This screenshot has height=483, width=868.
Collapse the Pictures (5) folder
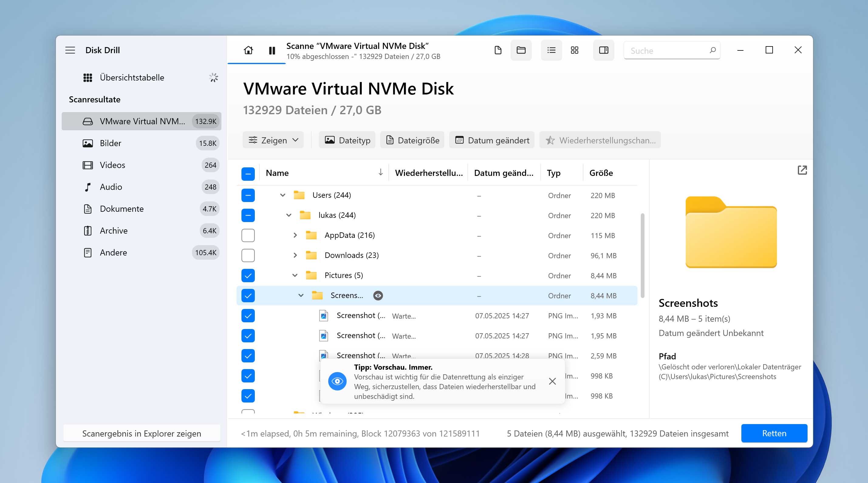click(295, 276)
